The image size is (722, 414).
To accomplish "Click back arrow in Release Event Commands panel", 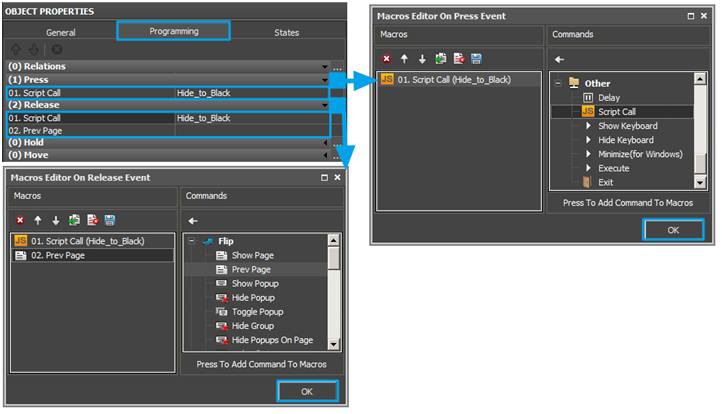I will (x=194, y=220).
